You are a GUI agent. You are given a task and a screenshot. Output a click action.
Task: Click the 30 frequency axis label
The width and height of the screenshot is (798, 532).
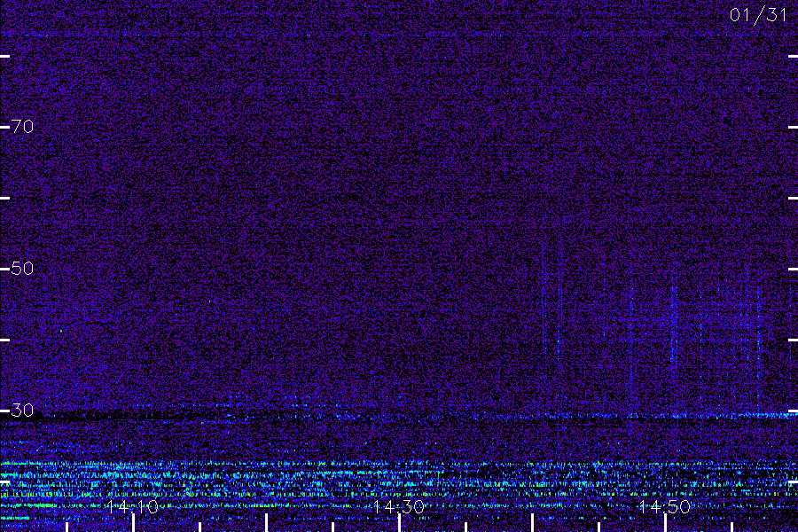coord(22,411)
